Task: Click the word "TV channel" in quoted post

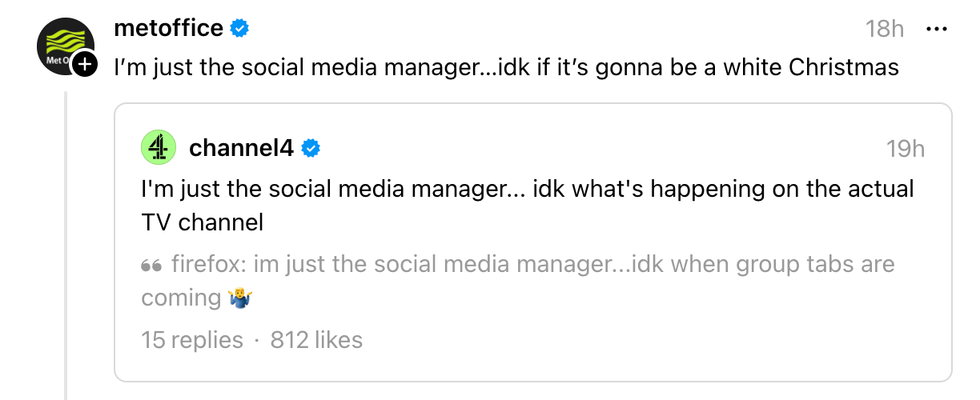Action: point(203,222)
